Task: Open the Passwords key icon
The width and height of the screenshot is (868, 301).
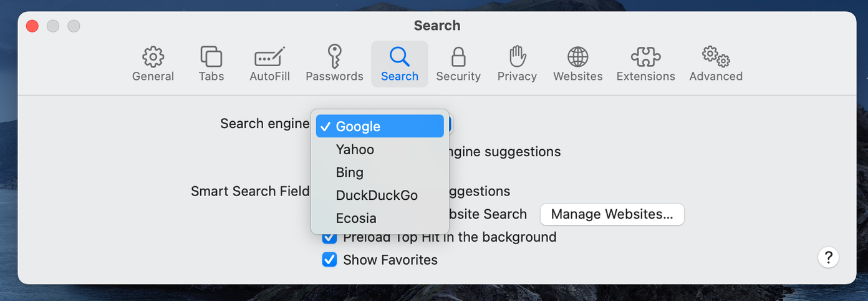Action: [334, 57]
